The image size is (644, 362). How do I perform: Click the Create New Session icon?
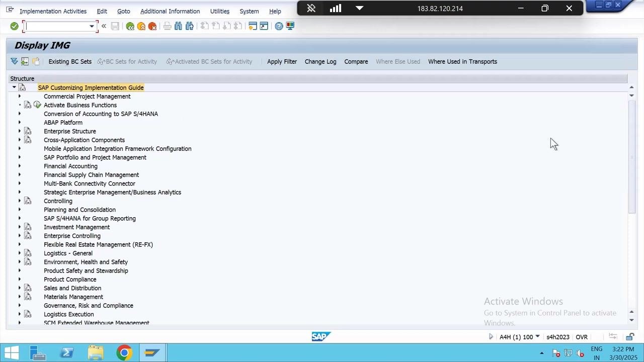pos(253,26)
